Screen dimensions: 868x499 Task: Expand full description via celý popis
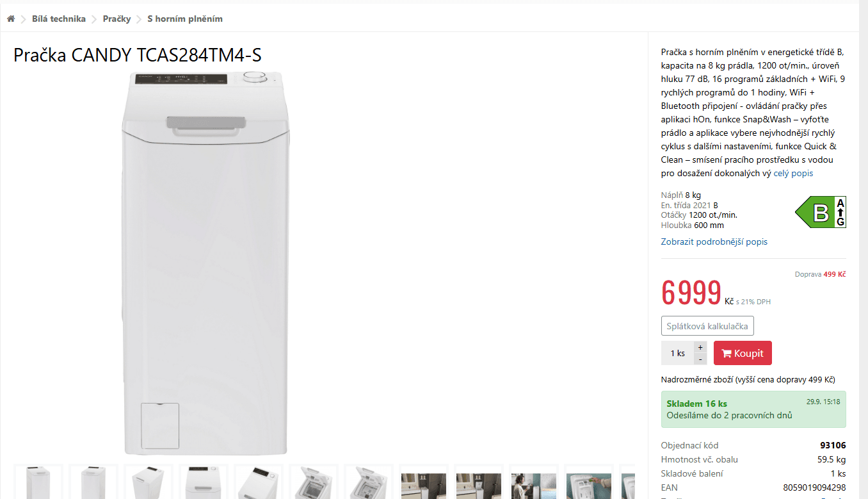(793, 174)
